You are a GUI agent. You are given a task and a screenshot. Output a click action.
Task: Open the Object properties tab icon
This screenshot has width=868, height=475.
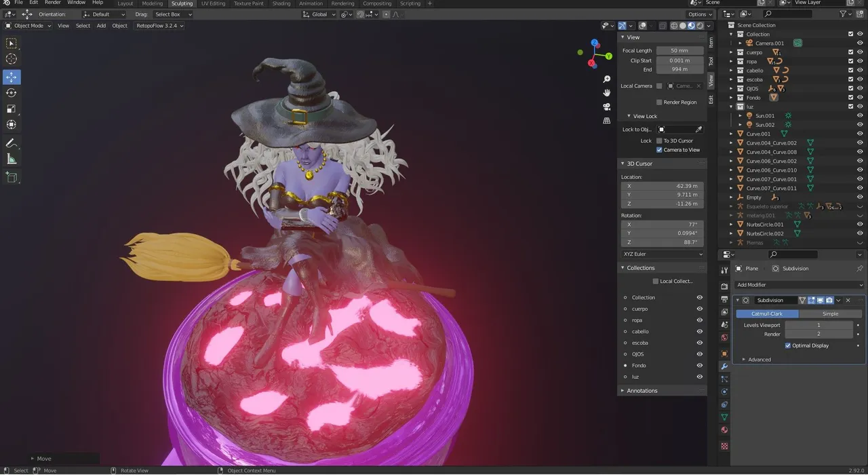(724, 354)
